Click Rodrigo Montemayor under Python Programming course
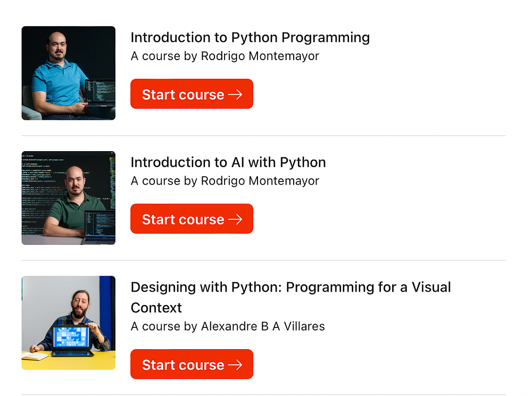This screenshot has height=396, width=532. click(x=260, y=56)
